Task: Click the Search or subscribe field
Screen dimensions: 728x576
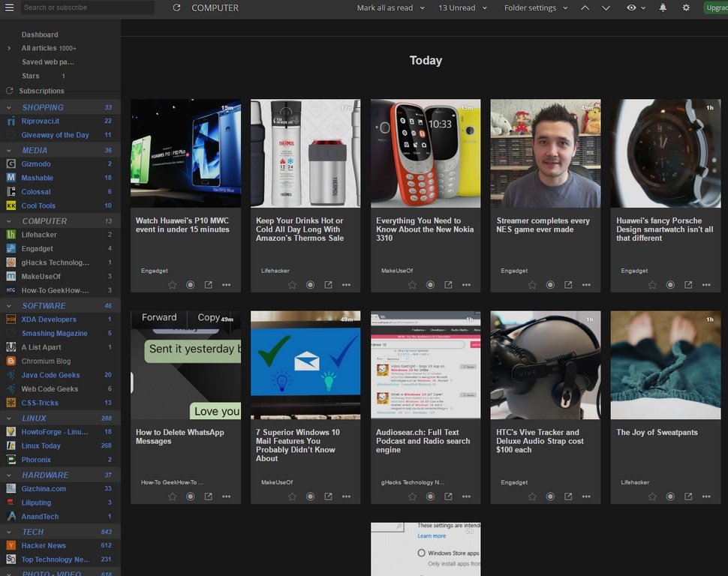Action: [x=87, y=7]
